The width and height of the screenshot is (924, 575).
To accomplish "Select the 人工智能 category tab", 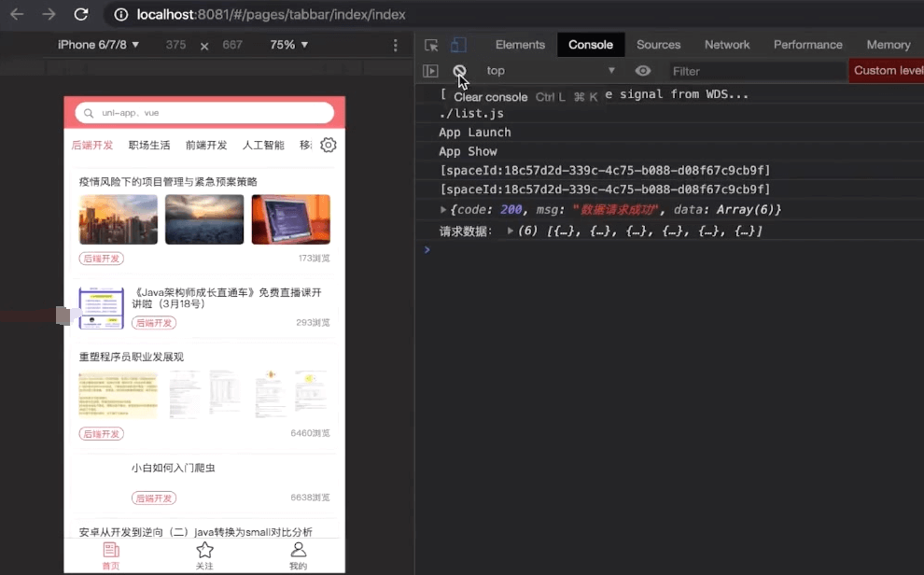I will (x=263, y=145).
